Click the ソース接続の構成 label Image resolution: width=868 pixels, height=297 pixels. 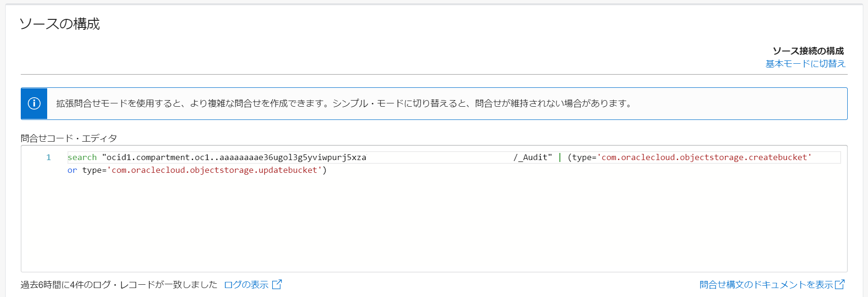pyautogui.click(x=808, y=51)
